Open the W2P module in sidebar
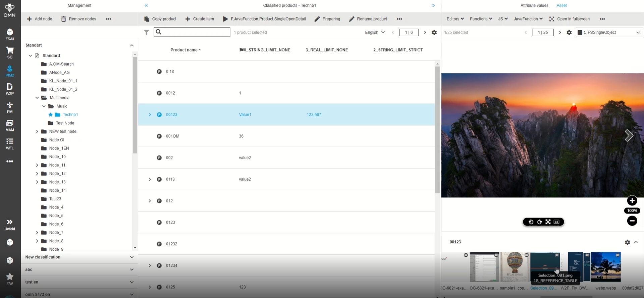The image size is (644, 298). (x=10, y=89)
